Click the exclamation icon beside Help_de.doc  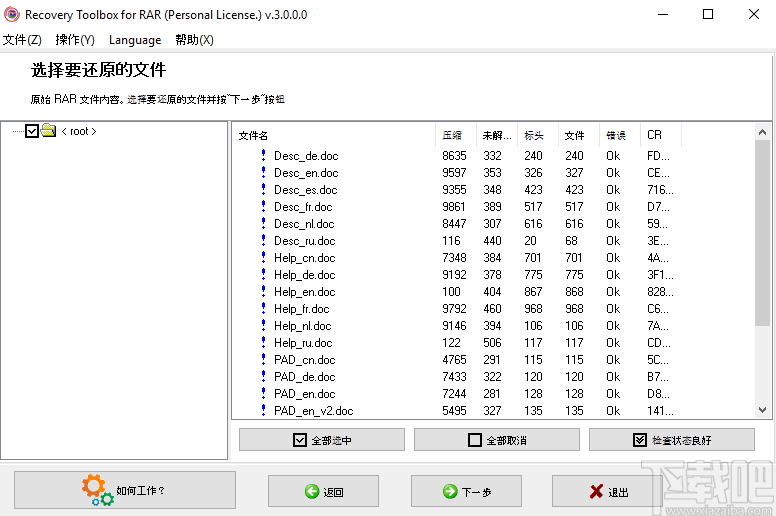(263, 275)
